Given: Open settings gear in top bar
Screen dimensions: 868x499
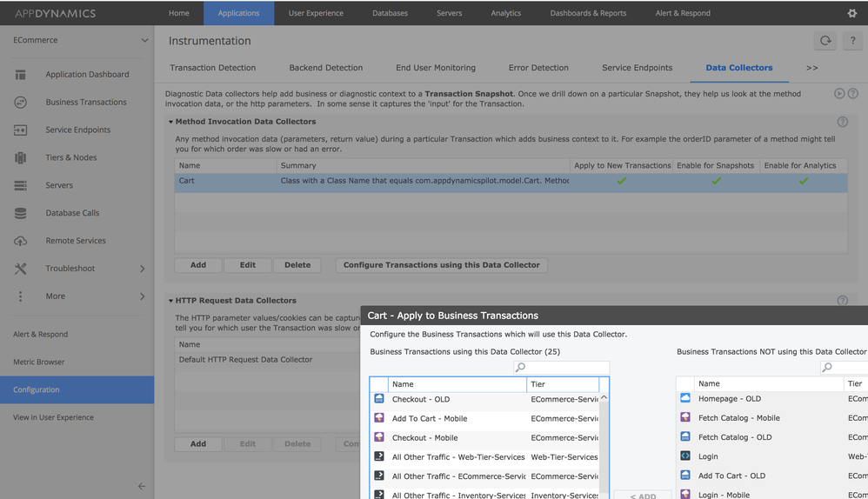Looking at the screenshot, I should pos(851,13).
